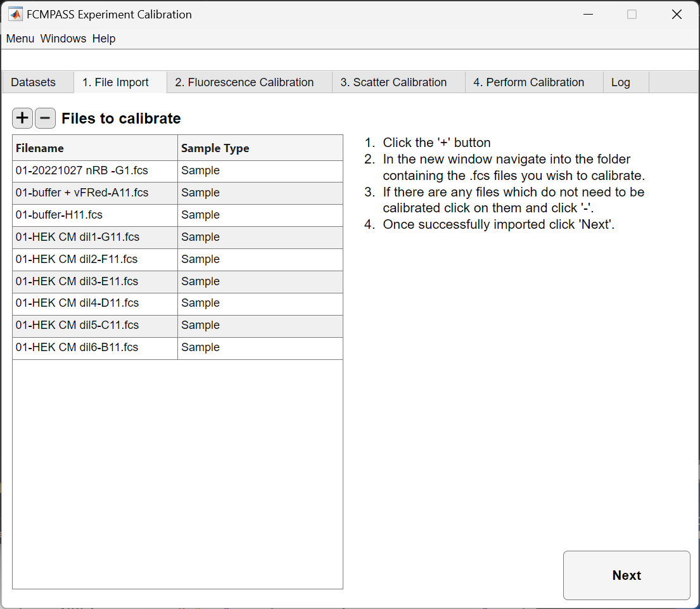700x609 pixels.
Task: Click the plus button to add files
Action: 22,119
